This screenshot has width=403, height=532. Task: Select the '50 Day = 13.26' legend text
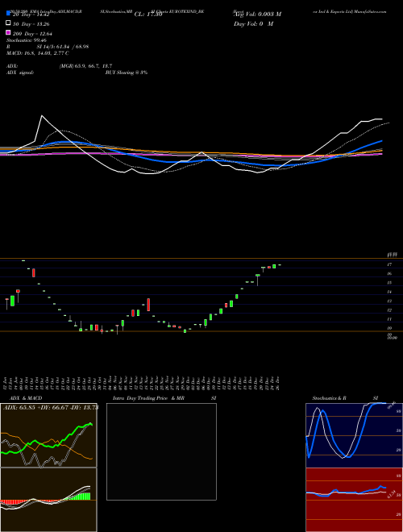(x=31, y=23)
